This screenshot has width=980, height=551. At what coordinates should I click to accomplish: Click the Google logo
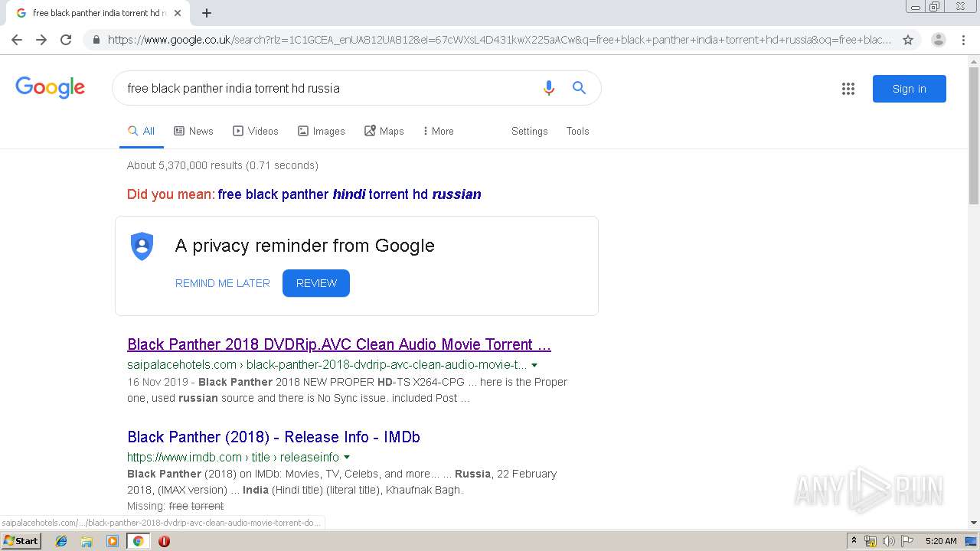pyautogui.click(x=50, y=87)
